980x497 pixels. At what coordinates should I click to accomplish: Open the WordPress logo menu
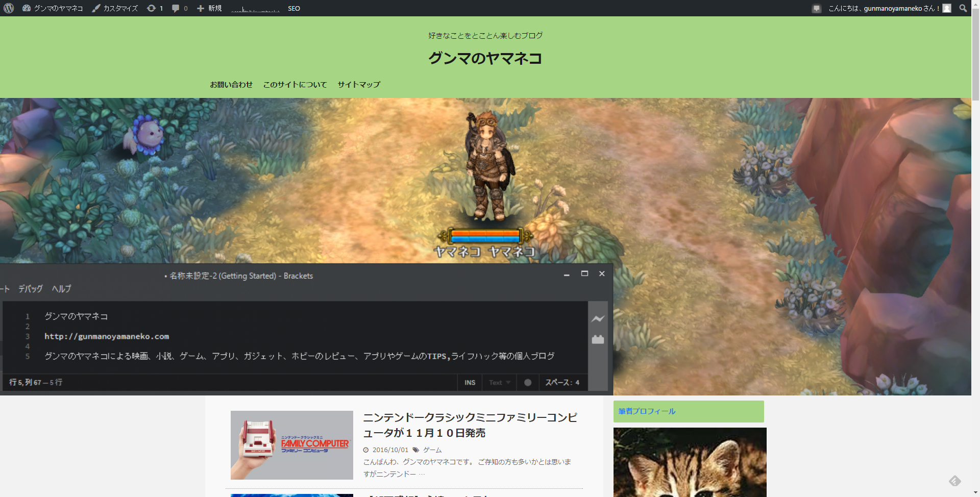click(x=9, y=8)
